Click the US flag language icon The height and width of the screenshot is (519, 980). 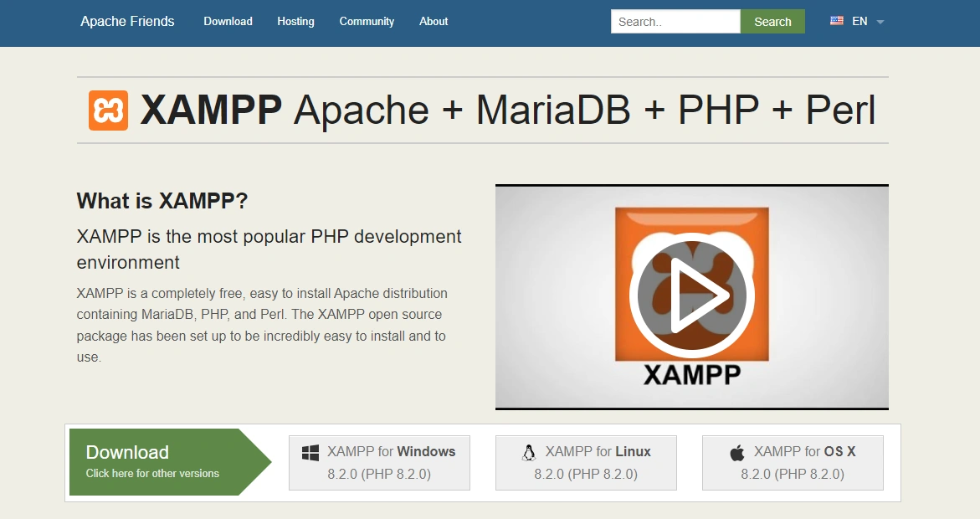836,21
